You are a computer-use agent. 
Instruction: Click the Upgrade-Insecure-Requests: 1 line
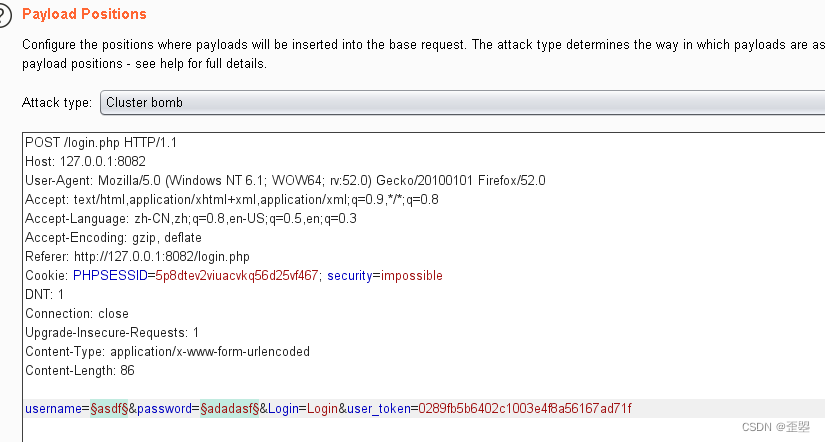click(x=112, y=332)
